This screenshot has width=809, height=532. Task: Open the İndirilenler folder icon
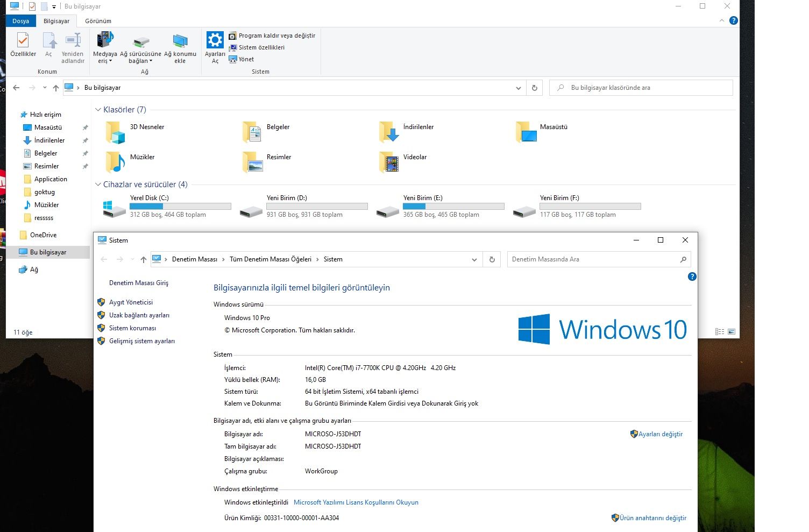coord(388,131)
